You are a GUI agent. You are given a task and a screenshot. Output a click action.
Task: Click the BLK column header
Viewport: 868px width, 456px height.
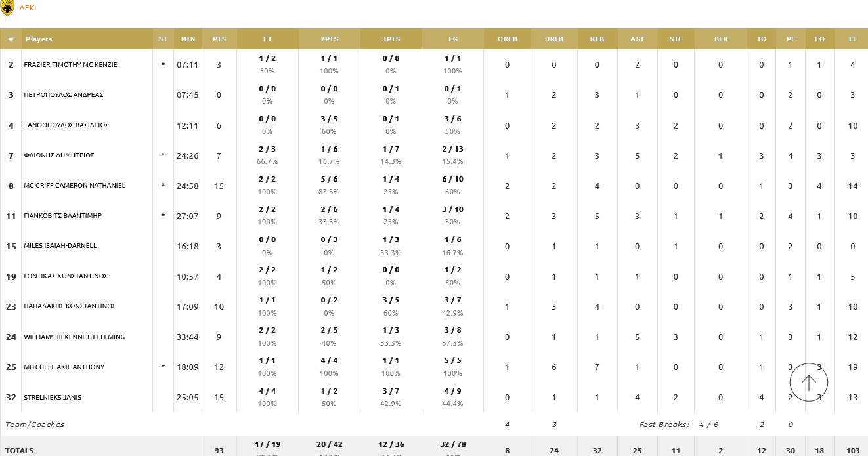(x=721, y=39)
